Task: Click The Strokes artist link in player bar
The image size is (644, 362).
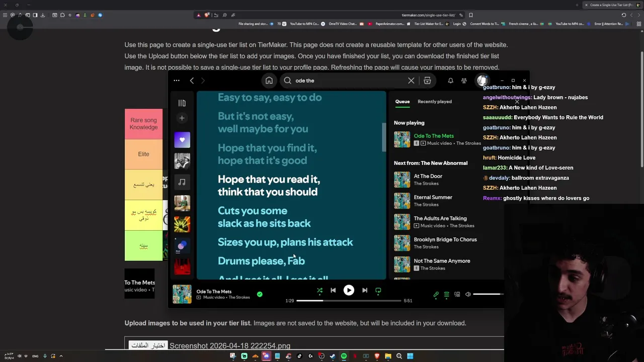Action: [x=239, y=297]
